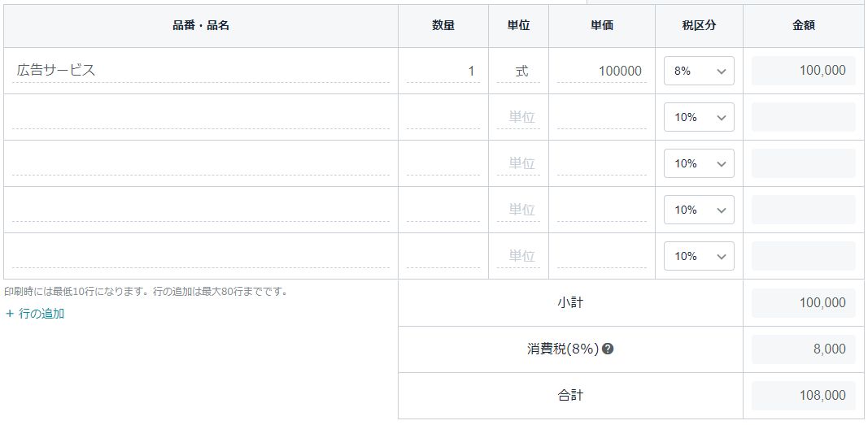Select the third row quantity field
The image size is (868, 425).
(443, 163)
